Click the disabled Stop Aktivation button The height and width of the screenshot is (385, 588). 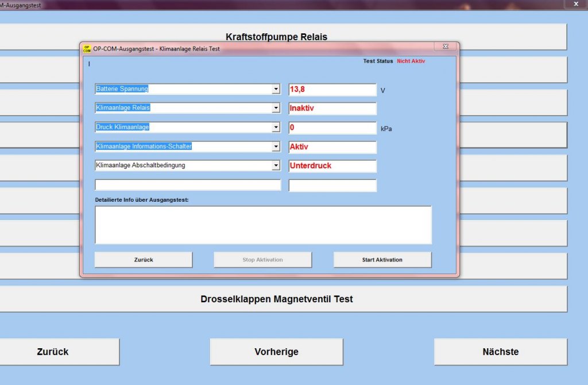click(262, 260)
